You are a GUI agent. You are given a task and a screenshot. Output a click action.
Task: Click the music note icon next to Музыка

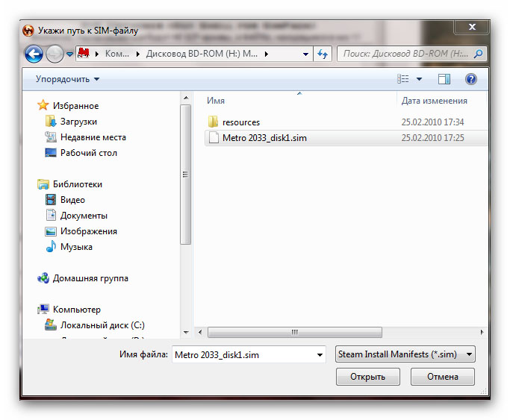51,246
